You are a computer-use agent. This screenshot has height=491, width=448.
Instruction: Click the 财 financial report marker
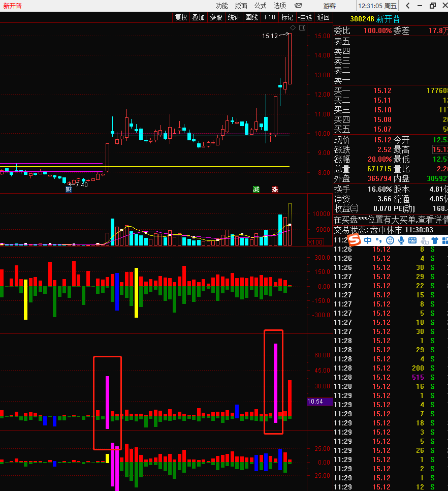tap(69, 190)
